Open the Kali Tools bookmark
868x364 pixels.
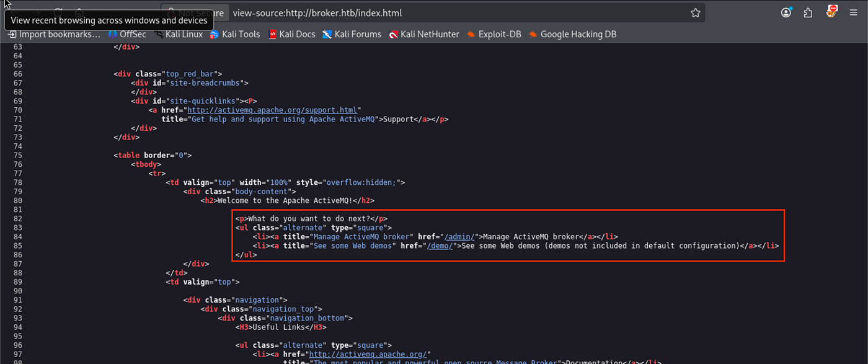[235, 34]
